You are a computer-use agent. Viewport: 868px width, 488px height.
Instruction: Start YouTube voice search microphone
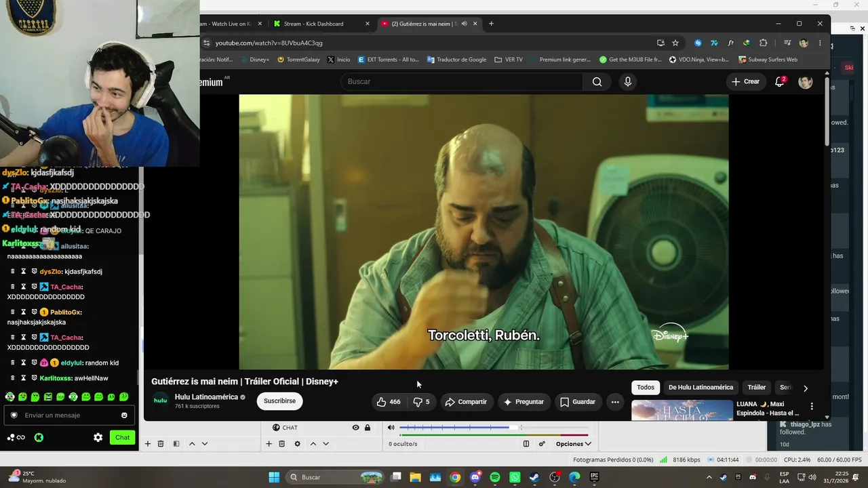627,81
